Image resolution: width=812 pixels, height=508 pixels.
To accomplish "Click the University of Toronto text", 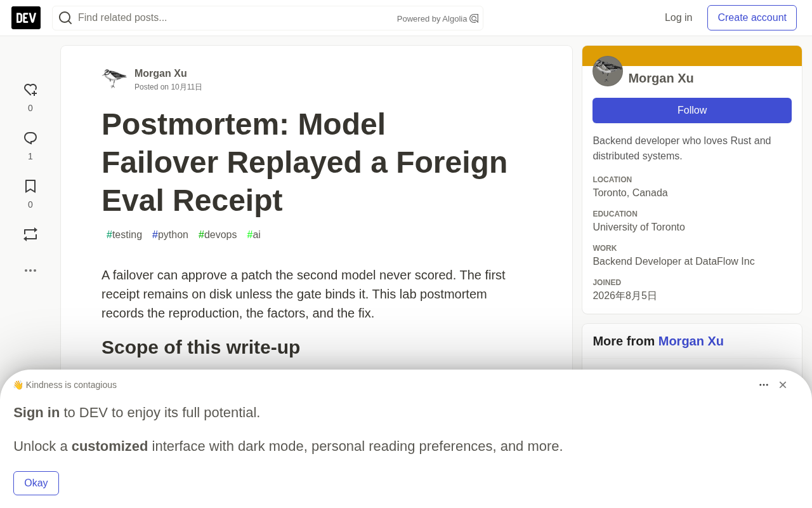I will 639,227.
